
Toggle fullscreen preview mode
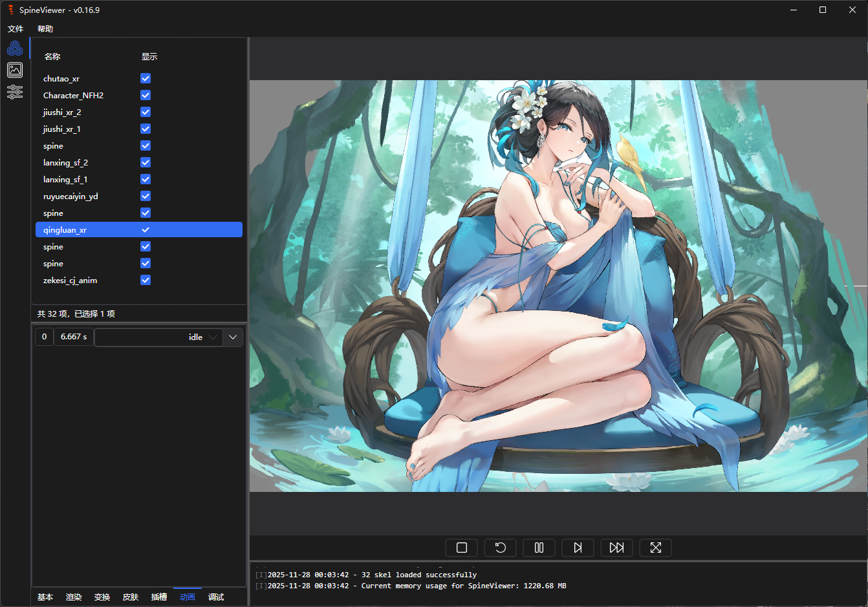[x=656, y=548]
